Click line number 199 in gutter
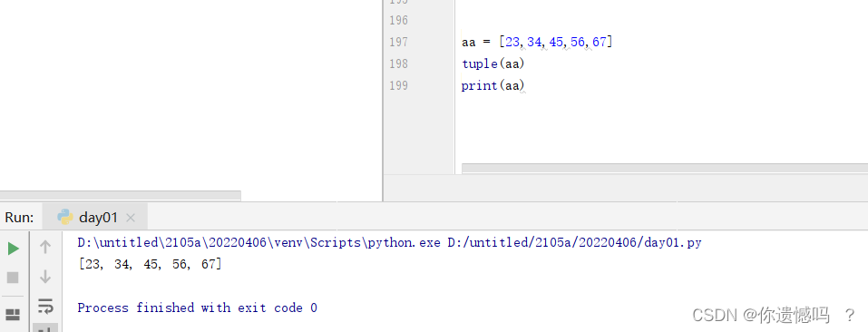Image resolution: width=868 pixels, height=332 pixels. click(398, 86)
